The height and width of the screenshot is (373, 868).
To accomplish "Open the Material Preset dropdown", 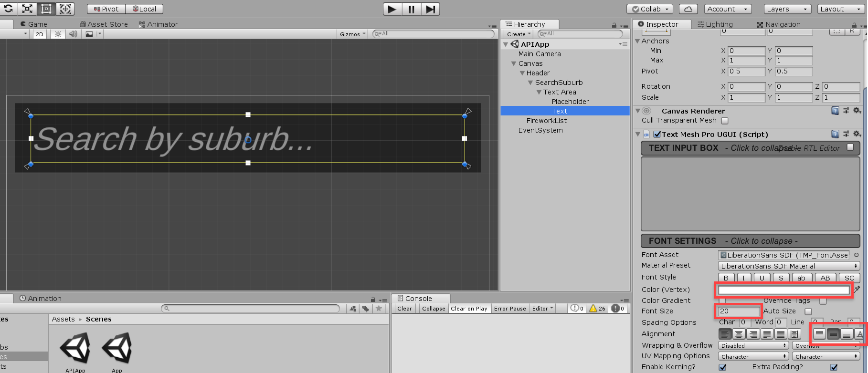I will click(x=789, y=266).
